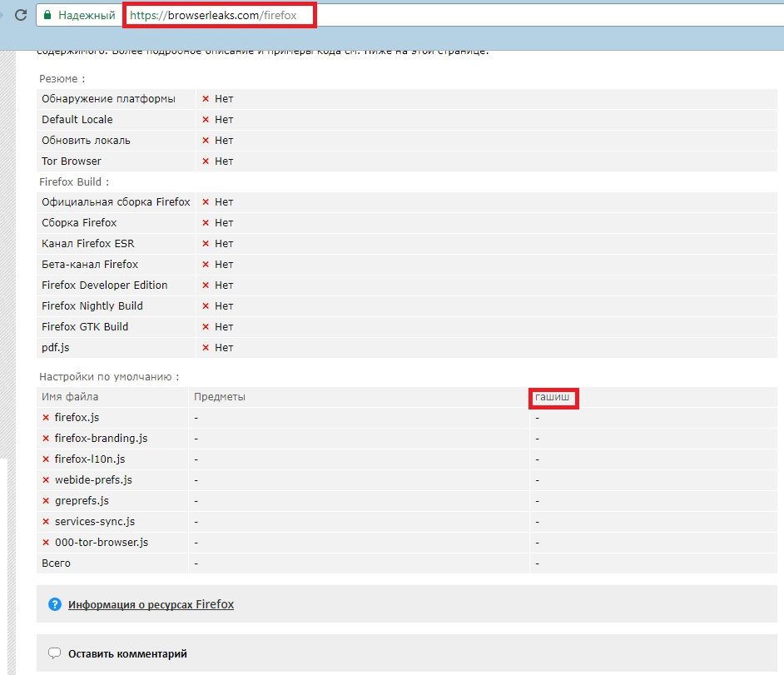Open the Информация о ресурсах Firefox link
784x675 pixels.
pyautogui.click(x=151, y=604)
